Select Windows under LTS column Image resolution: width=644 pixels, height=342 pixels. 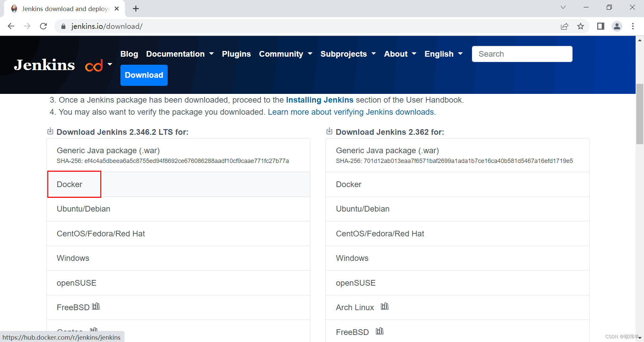(x=178, y=258)
